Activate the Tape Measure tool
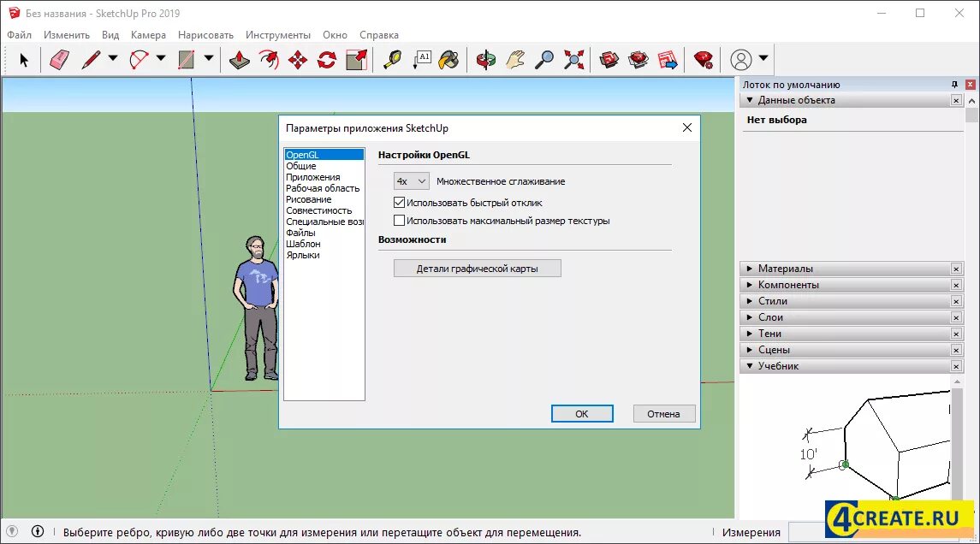This screenshot has height=544, width=980. [393, 60]
